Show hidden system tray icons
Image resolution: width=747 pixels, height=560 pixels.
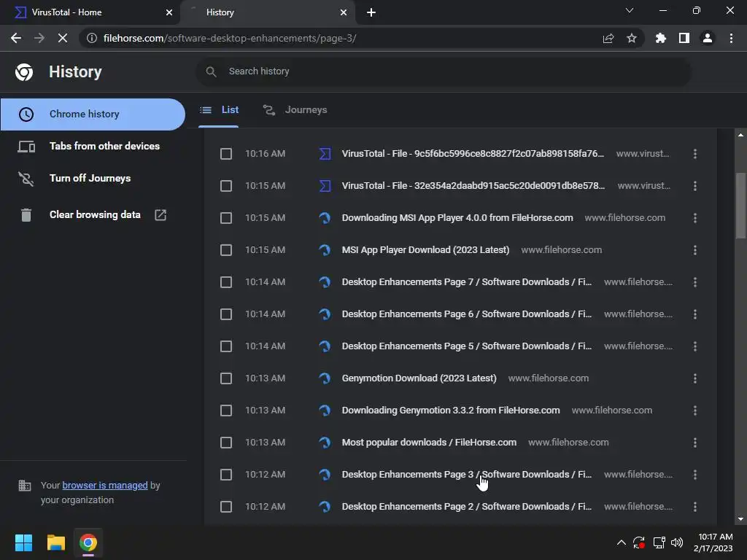(x=622, y=542)
